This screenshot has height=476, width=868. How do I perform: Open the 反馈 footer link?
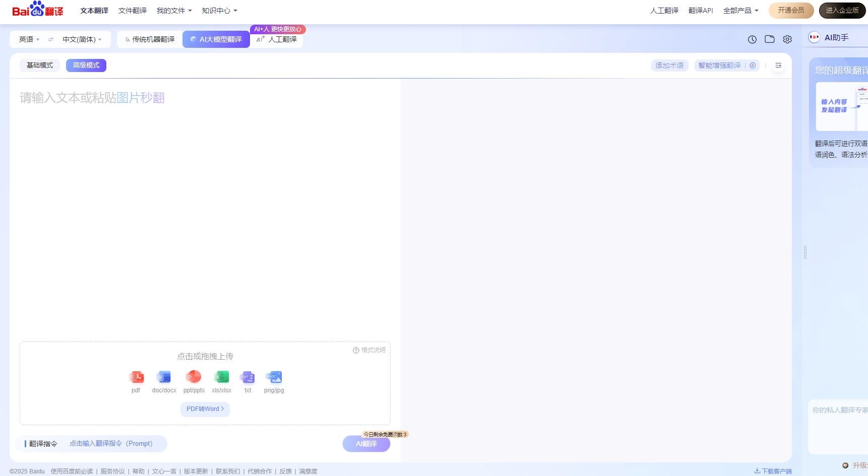tap(286, 471)
